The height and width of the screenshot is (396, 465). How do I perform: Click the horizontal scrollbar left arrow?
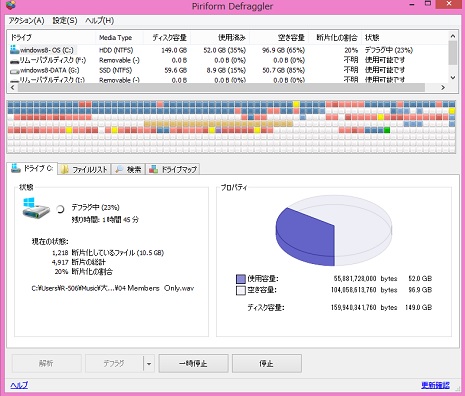pos(13,87)
